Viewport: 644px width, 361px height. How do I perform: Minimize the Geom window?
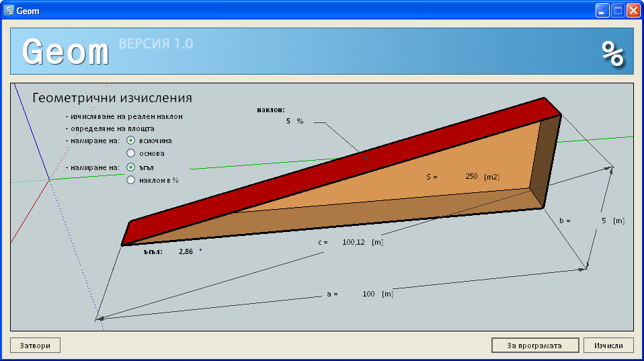[x=603, y=11]
